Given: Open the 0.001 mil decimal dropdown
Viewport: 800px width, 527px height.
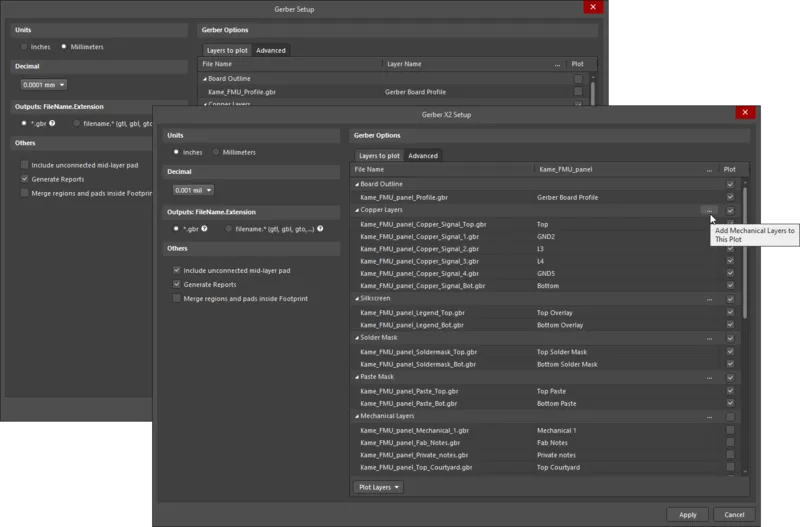Looking at the screenshot, I should (x=193, y=190).
